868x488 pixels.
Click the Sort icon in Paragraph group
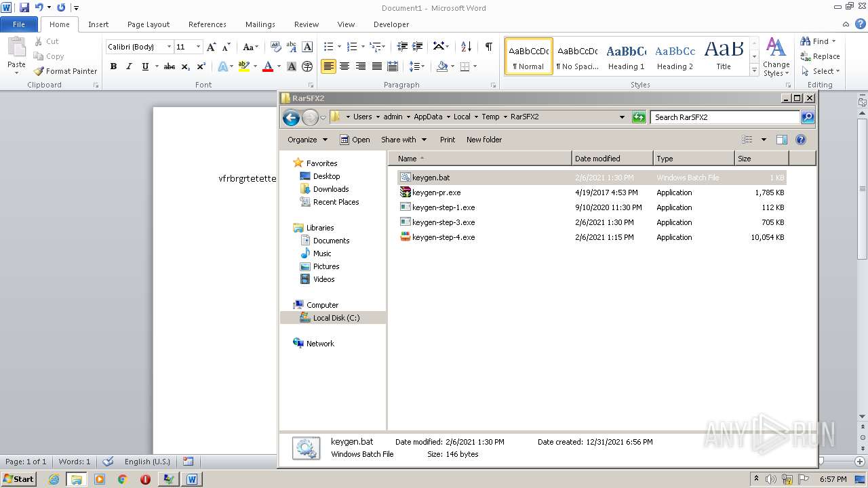tap(466, 47)
